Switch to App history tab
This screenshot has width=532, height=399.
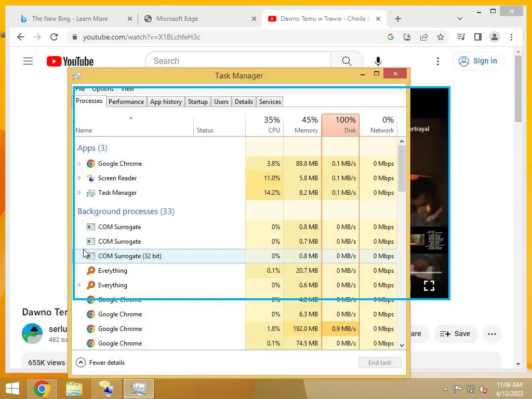tap(166, 102)
